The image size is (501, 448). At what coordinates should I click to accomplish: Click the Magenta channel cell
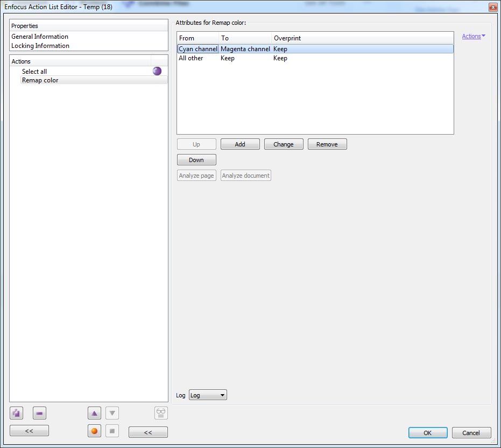(x=245, y=49)
